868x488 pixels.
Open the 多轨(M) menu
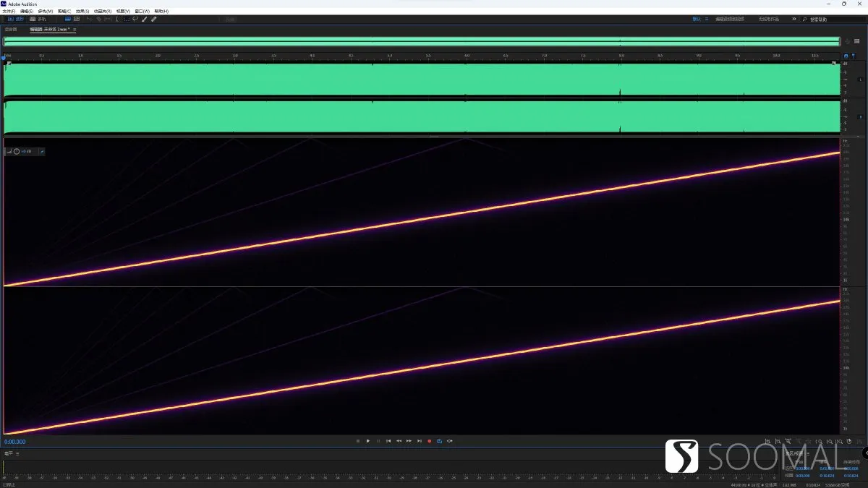point(46,12)
